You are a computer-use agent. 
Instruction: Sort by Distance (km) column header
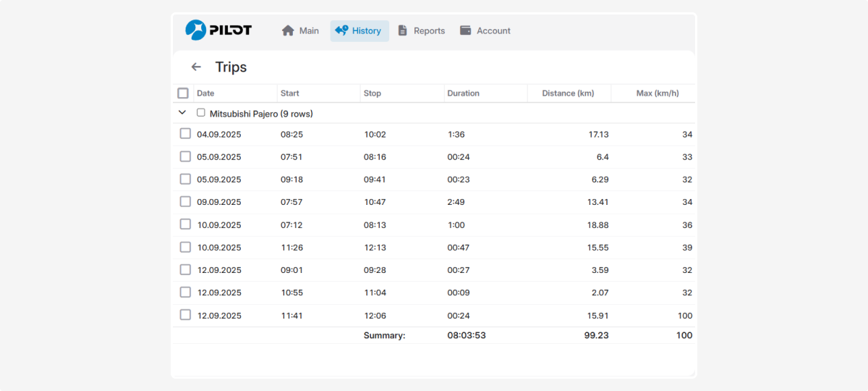coord(568,93)
